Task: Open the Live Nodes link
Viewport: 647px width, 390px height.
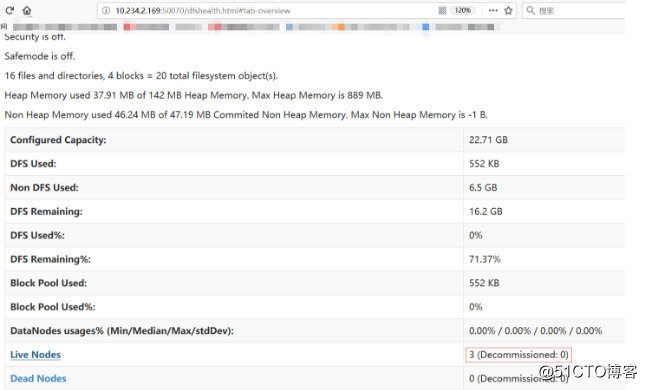Action: pyautogui.click(x=35, y=355)
